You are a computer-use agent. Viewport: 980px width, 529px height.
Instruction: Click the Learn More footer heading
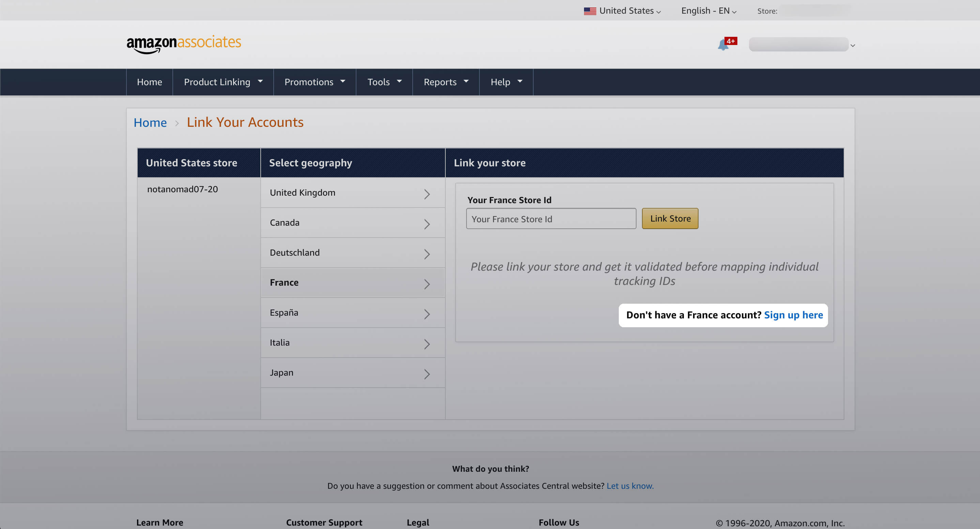(x=160, y=523)
